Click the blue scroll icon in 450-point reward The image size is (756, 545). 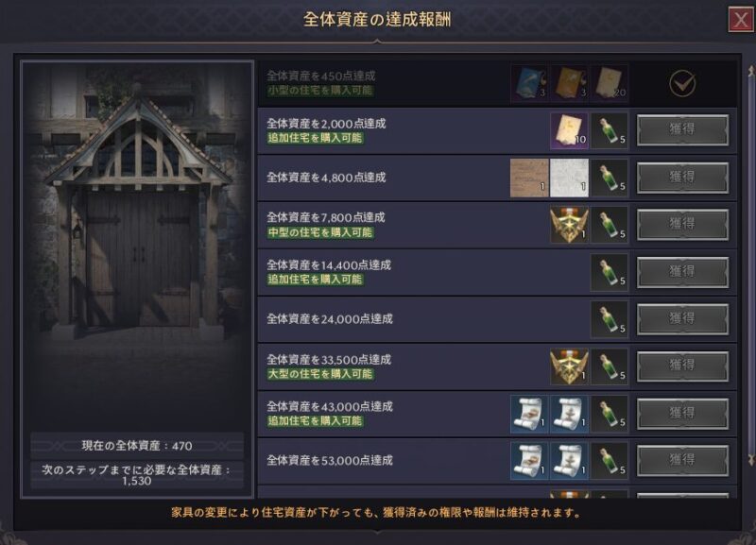coord(529,83)
